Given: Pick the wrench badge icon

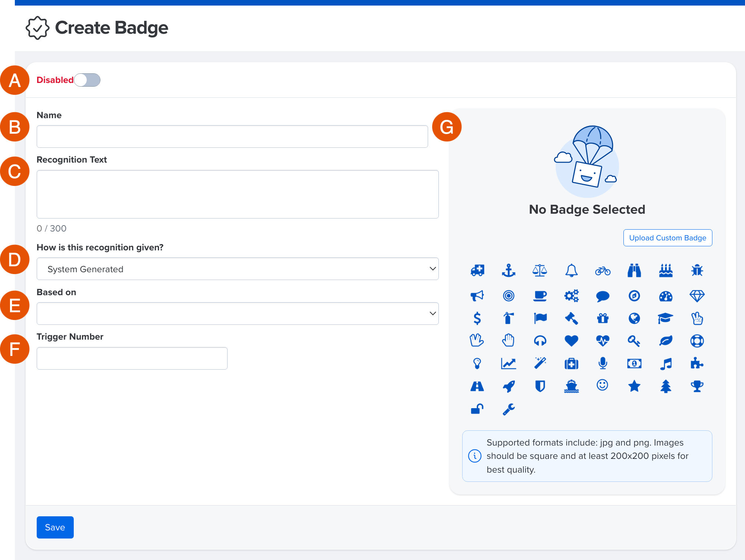Looking at the screenshot, I should (x=509, y=409).
